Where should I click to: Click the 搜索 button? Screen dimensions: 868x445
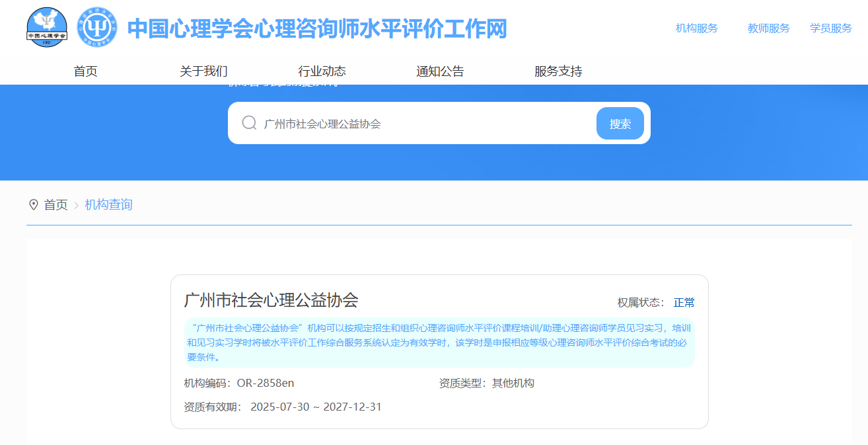click(x=620, y=124)
